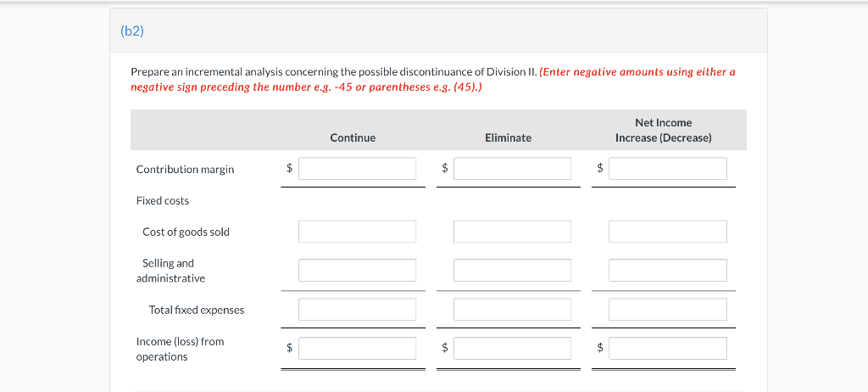Click the (b2) section heading
This screenshot has width=868, height=392.
tap(131, 31)
